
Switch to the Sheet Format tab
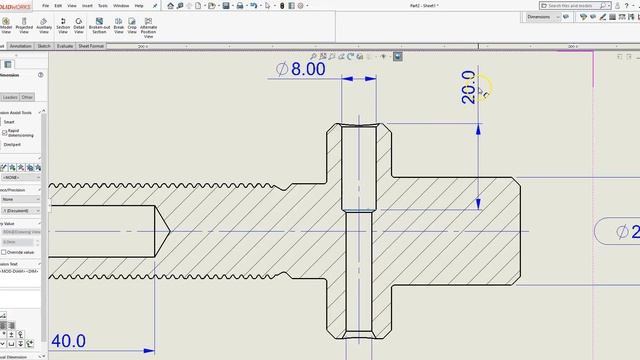(91, 46)
